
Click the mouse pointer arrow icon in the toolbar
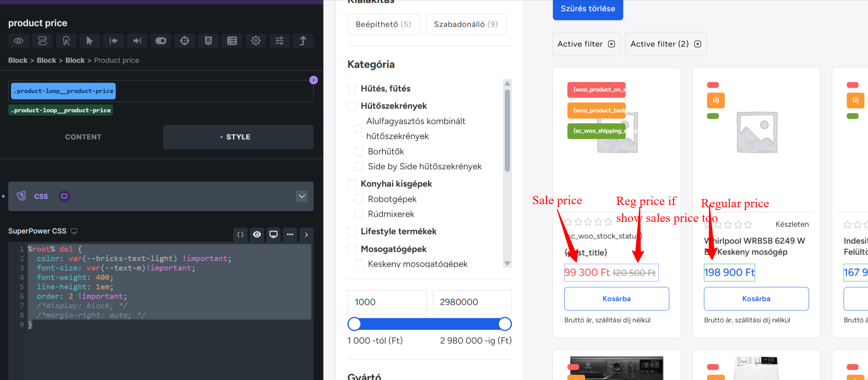(x=90, y=41)
